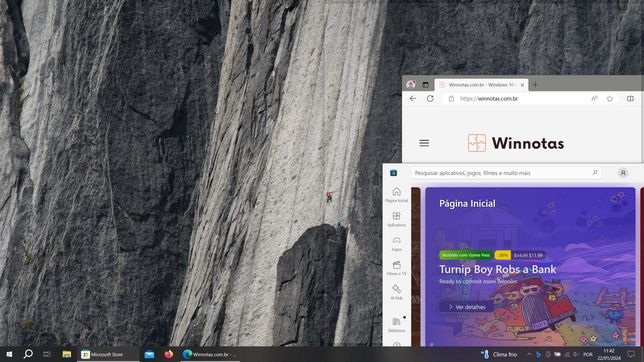Open the AI Hub section

[396, 292]
